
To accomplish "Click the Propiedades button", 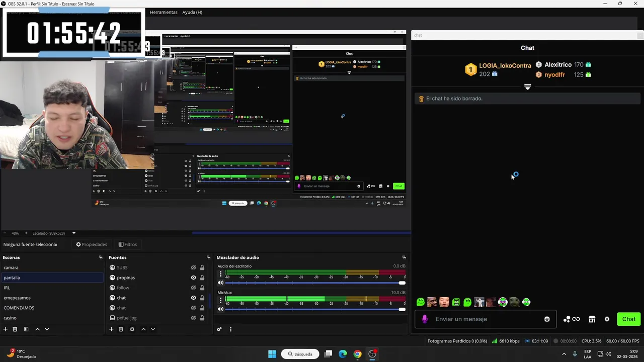I will (x=92, y=244).
